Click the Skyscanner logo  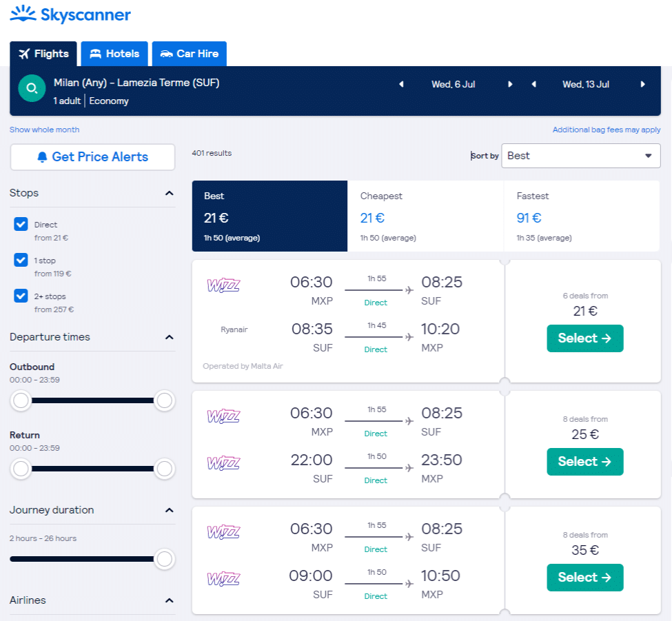point(70,14)
